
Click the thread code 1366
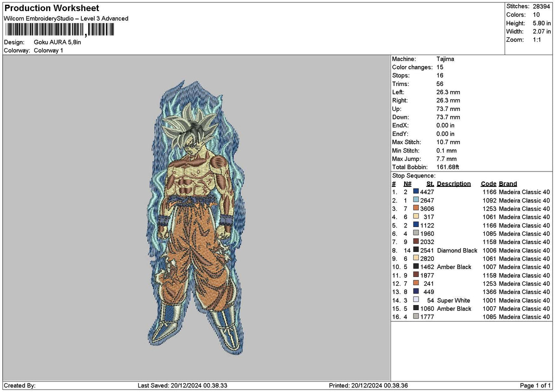pyautogui.click(x=489, y=292)
